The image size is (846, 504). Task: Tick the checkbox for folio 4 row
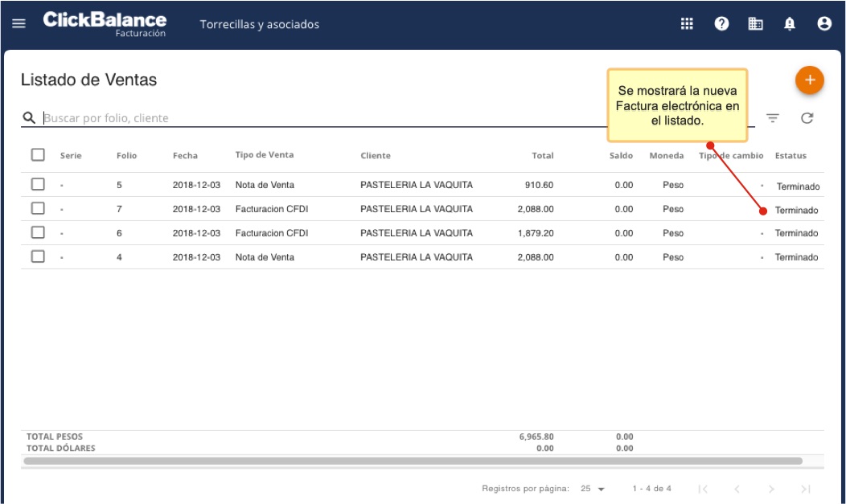tap(38, 257)
